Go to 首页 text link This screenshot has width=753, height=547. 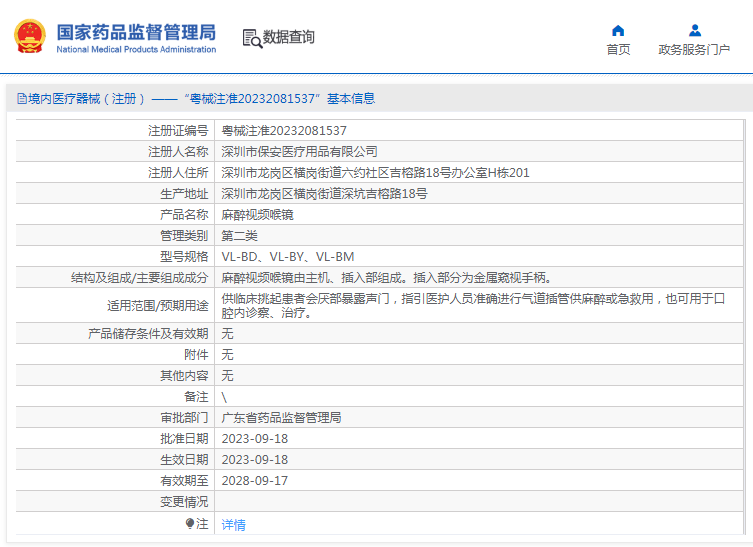point(618,49)
